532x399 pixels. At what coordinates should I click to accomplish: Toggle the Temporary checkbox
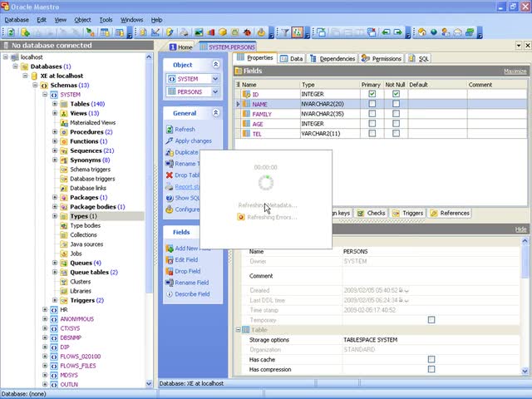(x=431, y=320)
